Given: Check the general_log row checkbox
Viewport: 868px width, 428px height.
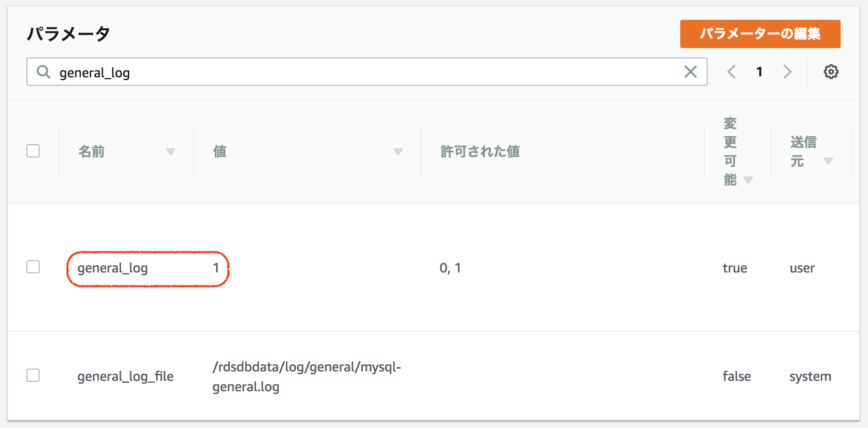Looking at the screenshot, I should 33,267.
